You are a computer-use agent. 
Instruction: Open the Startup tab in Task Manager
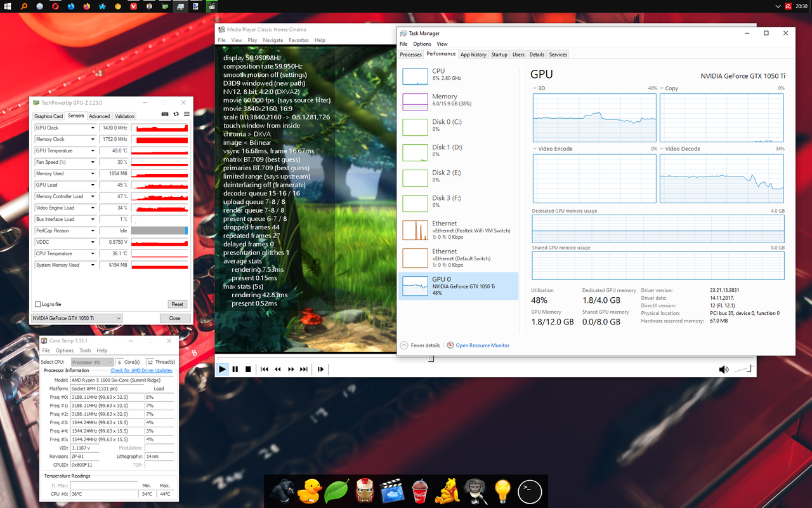(499, 55)
